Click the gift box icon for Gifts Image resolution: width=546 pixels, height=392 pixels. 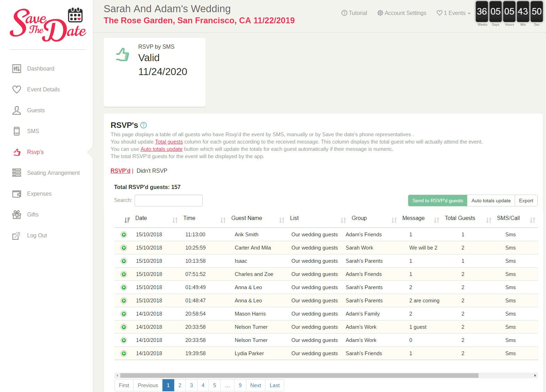[17, 214]
